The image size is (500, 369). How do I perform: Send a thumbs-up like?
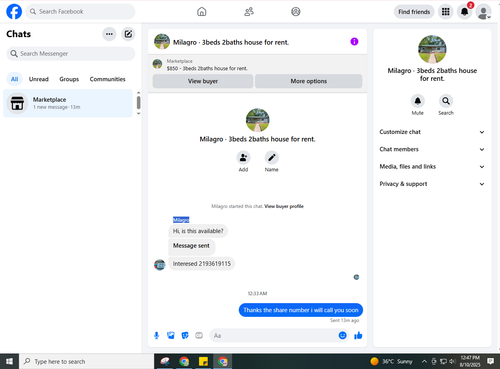click(x=358, y=335)
